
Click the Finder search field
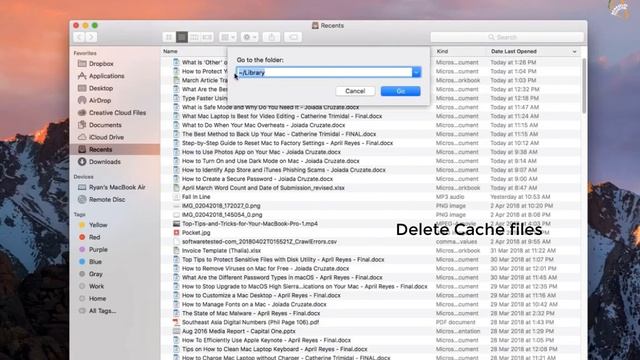[507, 37]
